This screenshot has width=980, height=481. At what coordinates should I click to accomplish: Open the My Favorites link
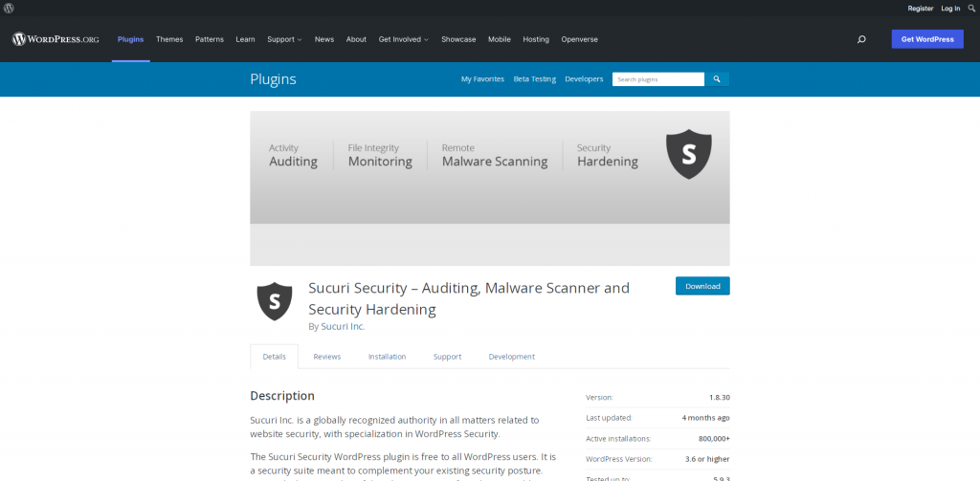coord(482,79)
